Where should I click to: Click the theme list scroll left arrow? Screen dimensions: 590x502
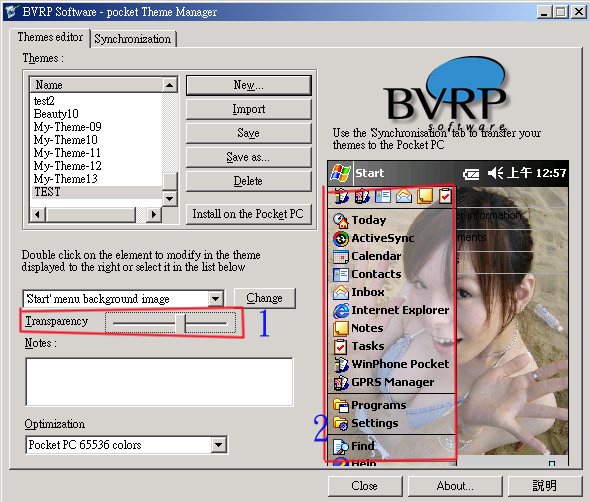(x=38, y=214)
